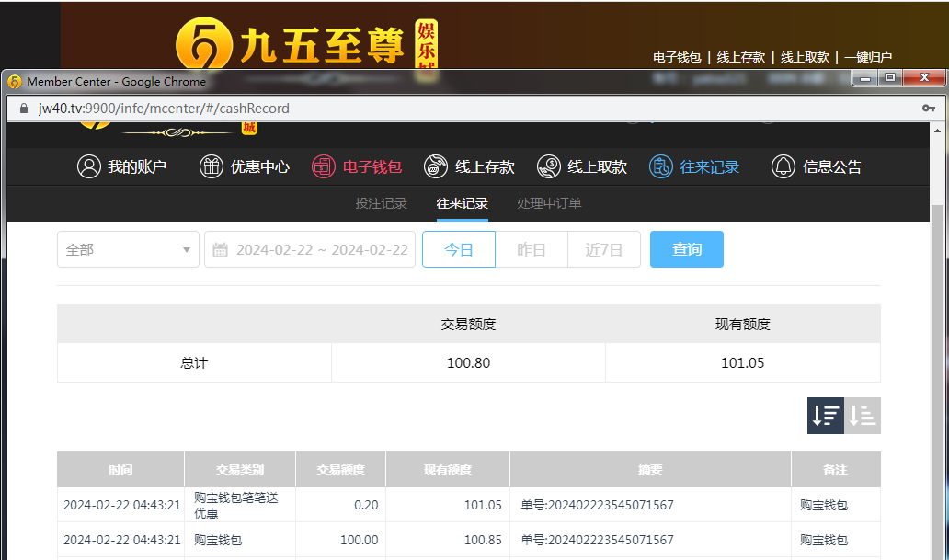Open 优惠中心 gift icon
This screenshot has height=560, width=949.
pyautogui.click(x=212, y=166)
